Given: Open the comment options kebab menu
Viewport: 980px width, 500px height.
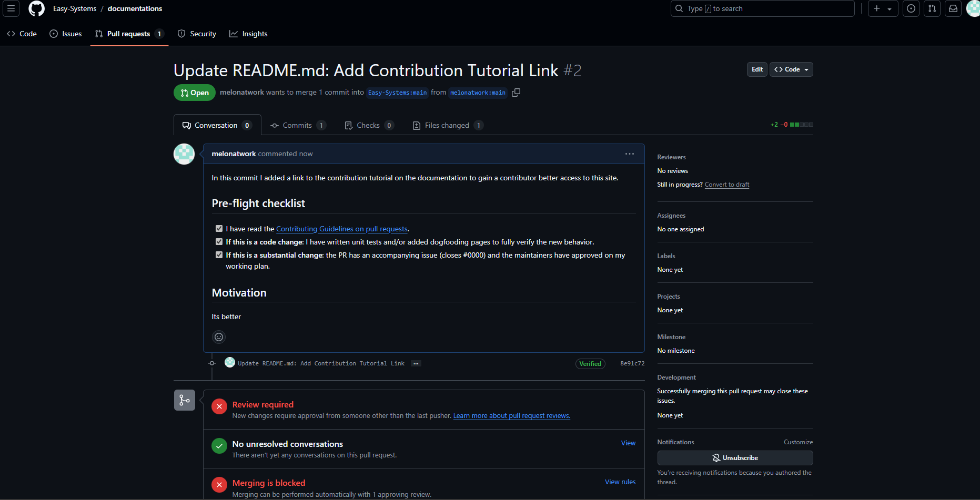Looking at the screenshot, I should click(x=630, y=154).
